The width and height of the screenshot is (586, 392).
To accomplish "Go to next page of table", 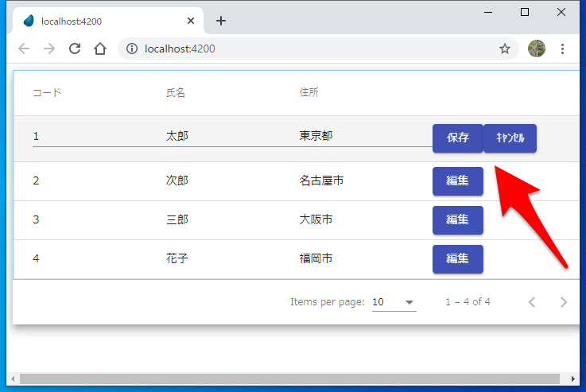I will coord(564,302).
